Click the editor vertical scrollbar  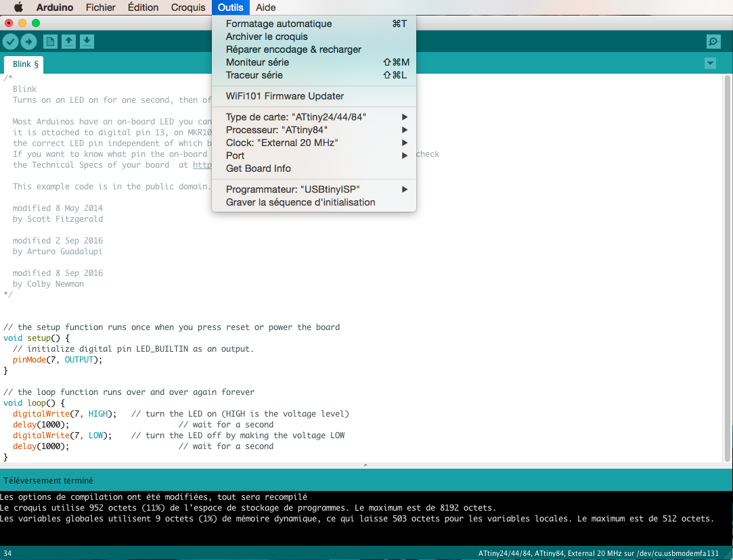pyautogui.click(x=728, y=267)
